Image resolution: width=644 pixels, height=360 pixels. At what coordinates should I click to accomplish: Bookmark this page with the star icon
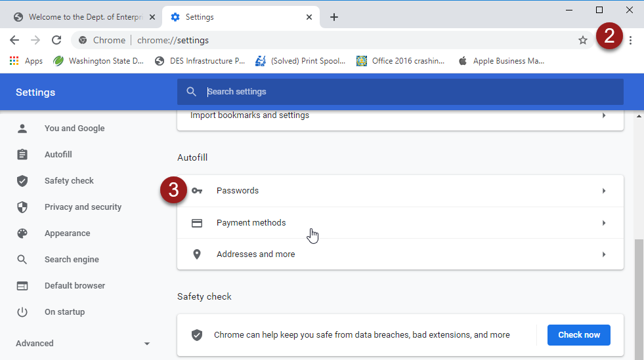[x=583, y=40]
